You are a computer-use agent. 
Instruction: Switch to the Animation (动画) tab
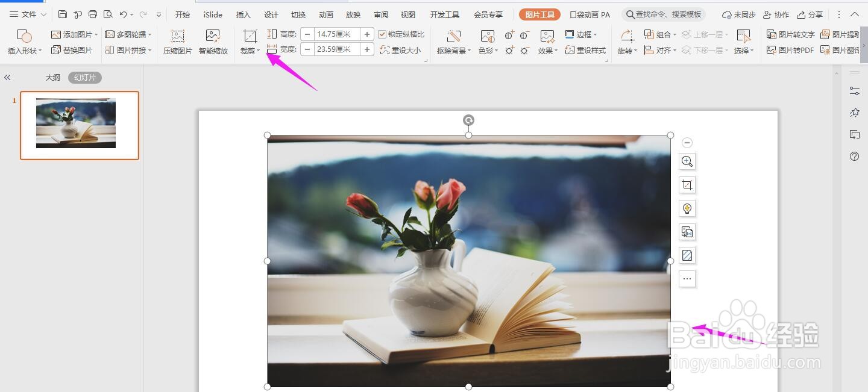[x=326, y=14]
